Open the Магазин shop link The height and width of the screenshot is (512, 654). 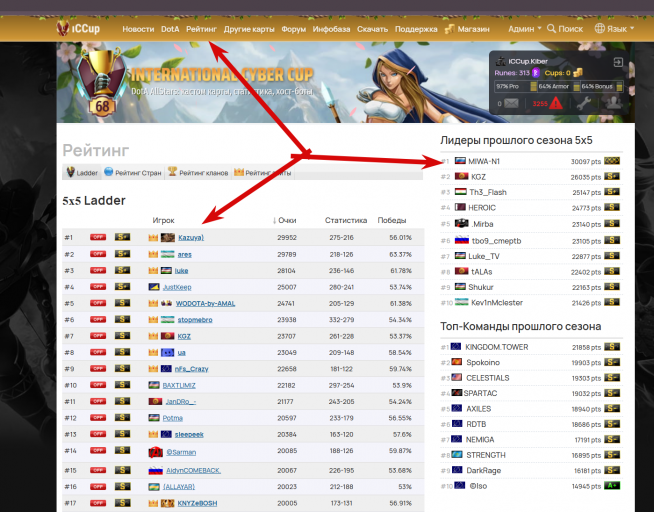pyautogui.click(x=467, y=29)
